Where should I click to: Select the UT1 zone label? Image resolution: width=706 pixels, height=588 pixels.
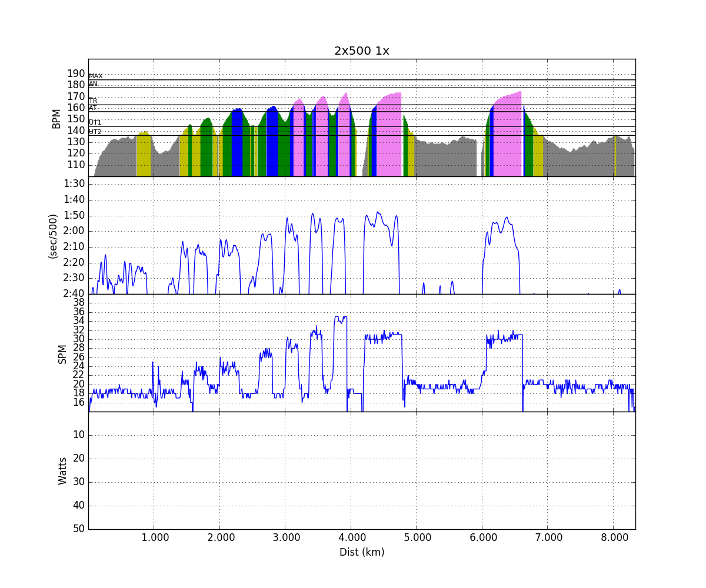point(95,122)
